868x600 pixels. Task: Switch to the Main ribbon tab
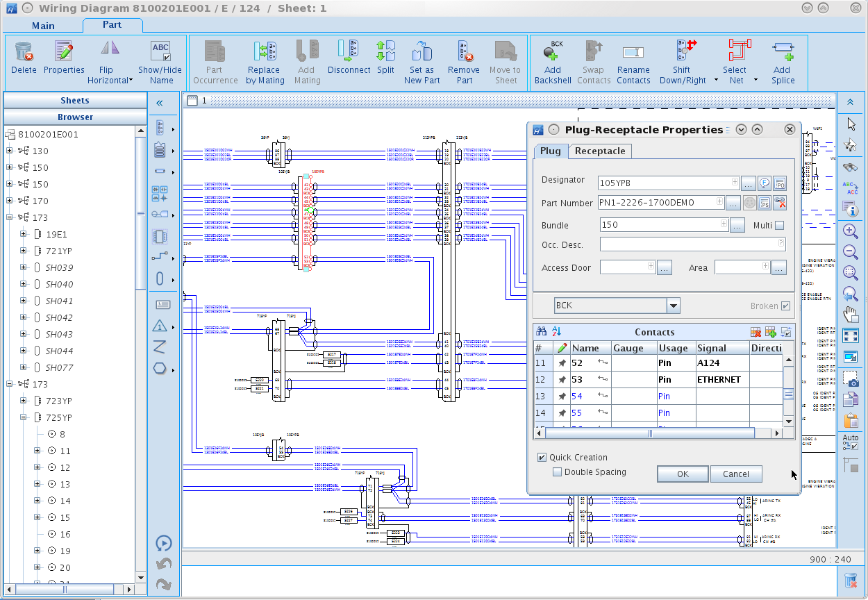click(43, 26)
